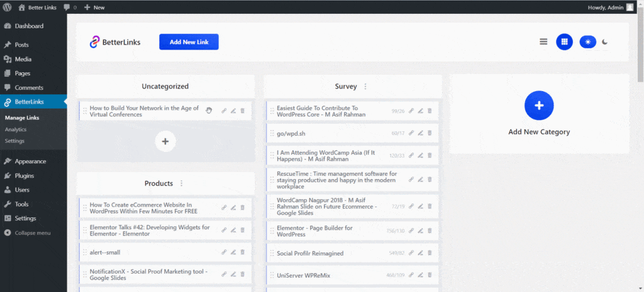Copy link for How to Build Your Network
This screenshot has height=292, width=644.
point(225,111)
